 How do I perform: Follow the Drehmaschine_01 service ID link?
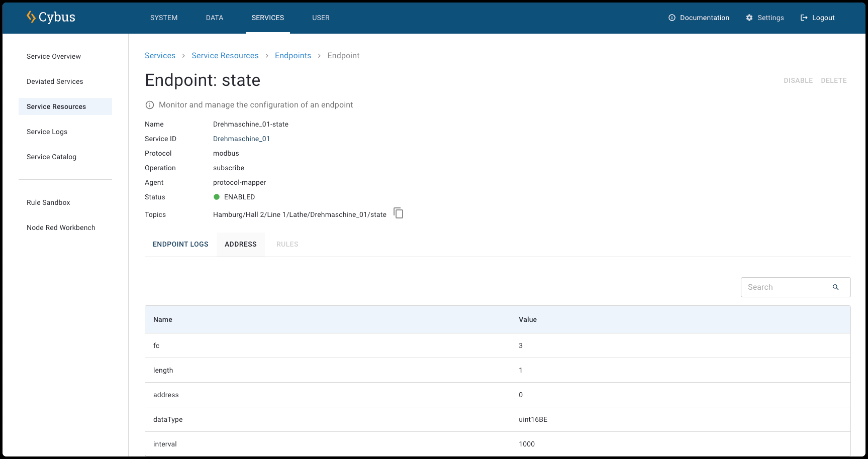click(x=241, y=139)
